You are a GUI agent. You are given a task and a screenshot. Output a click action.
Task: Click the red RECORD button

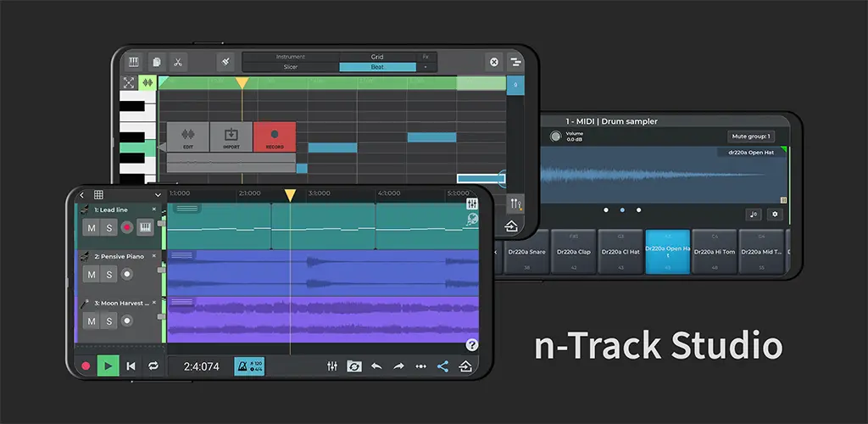coord(275,137)
